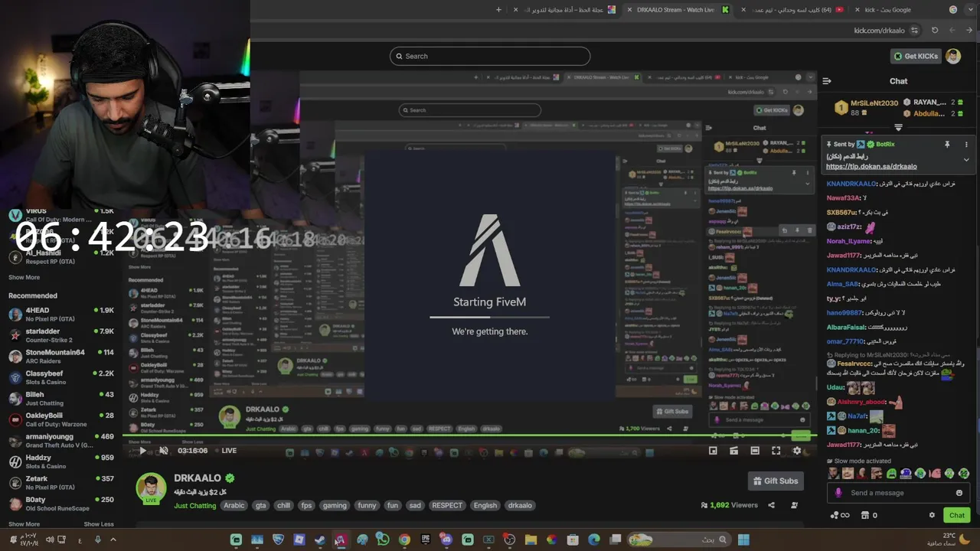Open DRKAALO channel avatar
The height and width of the screenshot is (551, 980).
[152, 488]
